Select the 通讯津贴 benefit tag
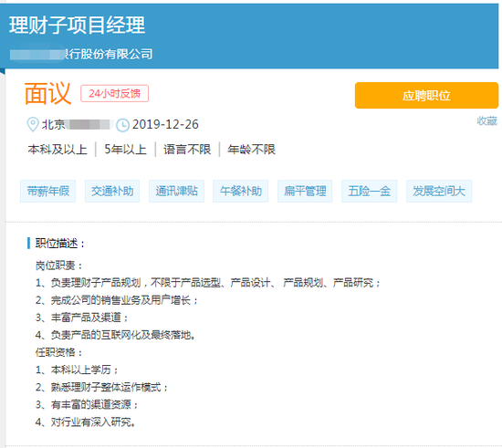This screenshot has height=448, width=502. click(176, 191)
